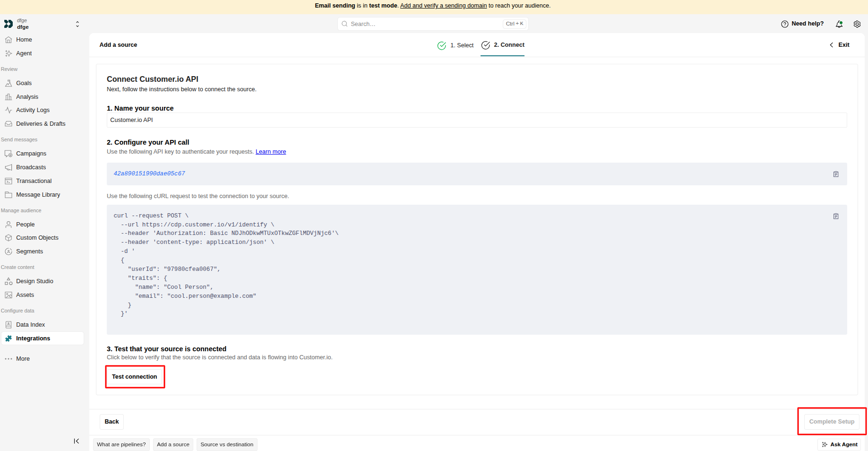Select the 2. Connect step tab
This screenshot has height=451, width=868.
[503, 45]
